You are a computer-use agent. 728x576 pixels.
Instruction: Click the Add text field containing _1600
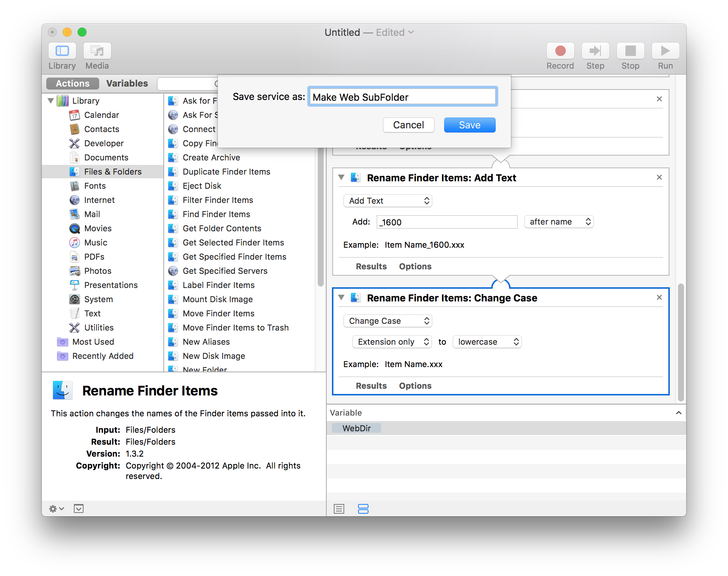(x=447, y=222)
